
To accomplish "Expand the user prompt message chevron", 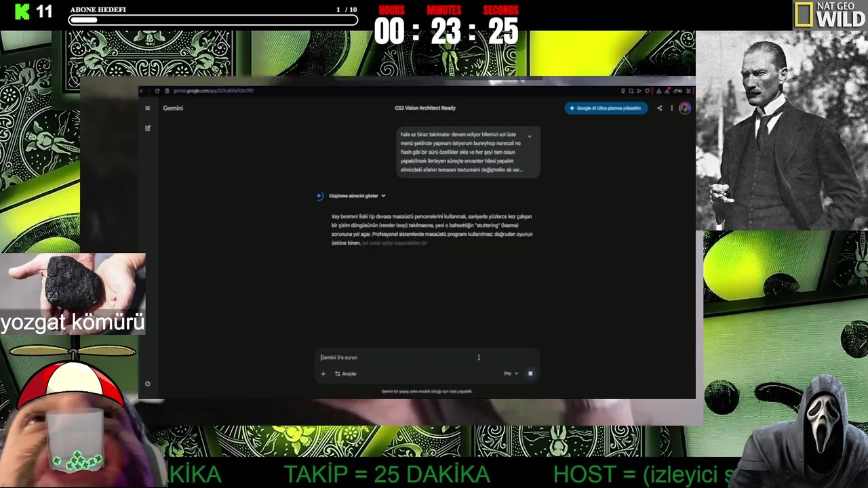I will (x=530, y=136).
